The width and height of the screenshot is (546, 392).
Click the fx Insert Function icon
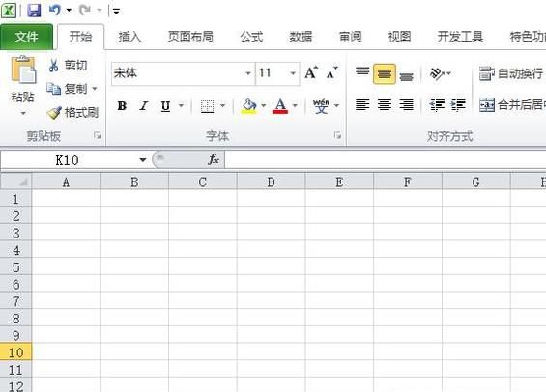coord(214,159)
